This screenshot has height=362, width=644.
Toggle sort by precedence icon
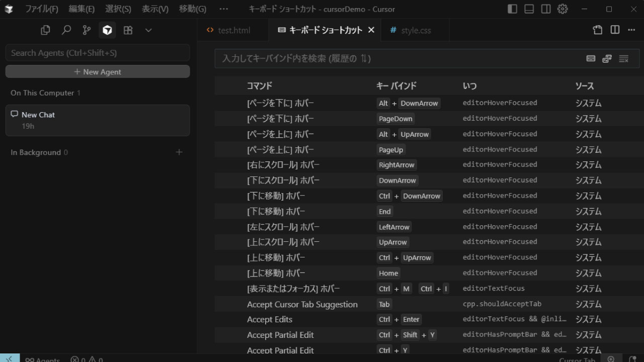click(607, 59)
